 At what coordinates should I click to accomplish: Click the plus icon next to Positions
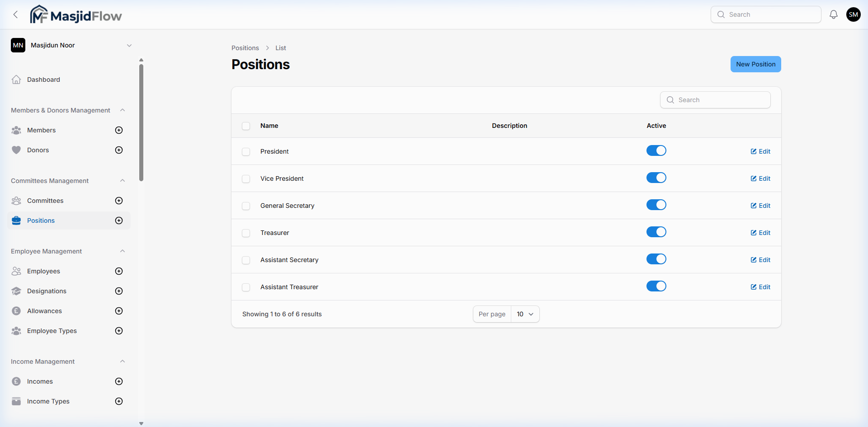tap(118, 221)
